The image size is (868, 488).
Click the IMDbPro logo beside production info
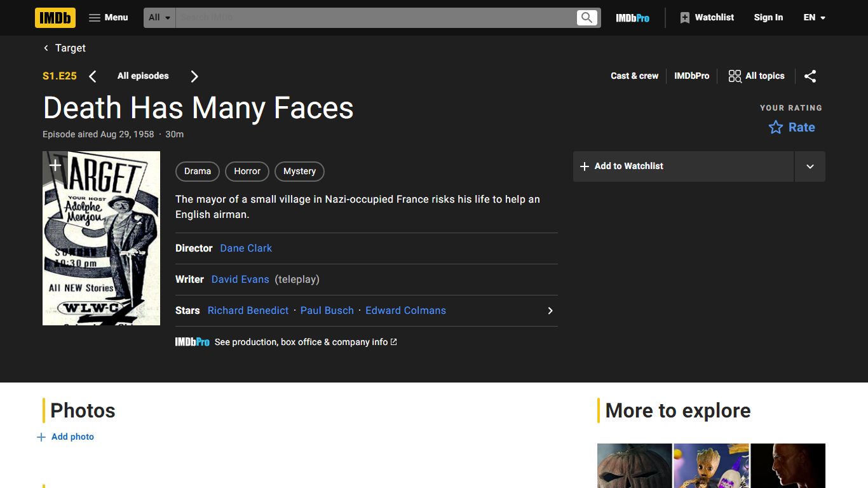pyautogui.click(x=193, y=342)
